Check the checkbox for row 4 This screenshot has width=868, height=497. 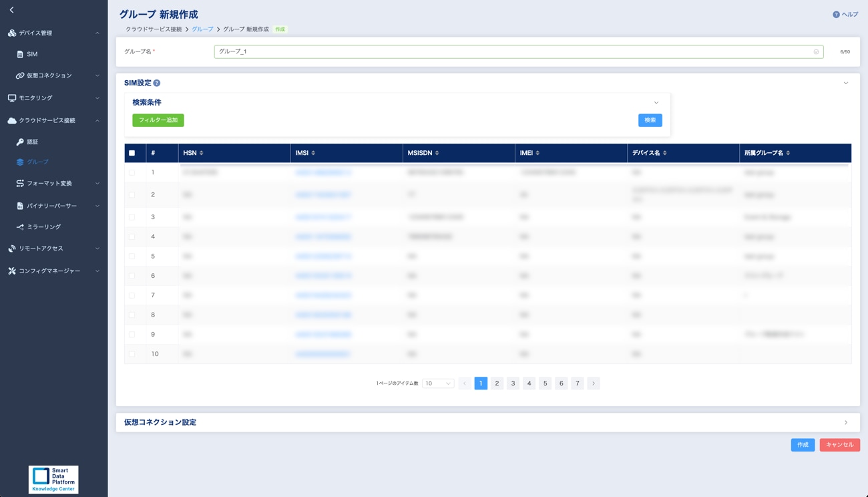(132, 236)
